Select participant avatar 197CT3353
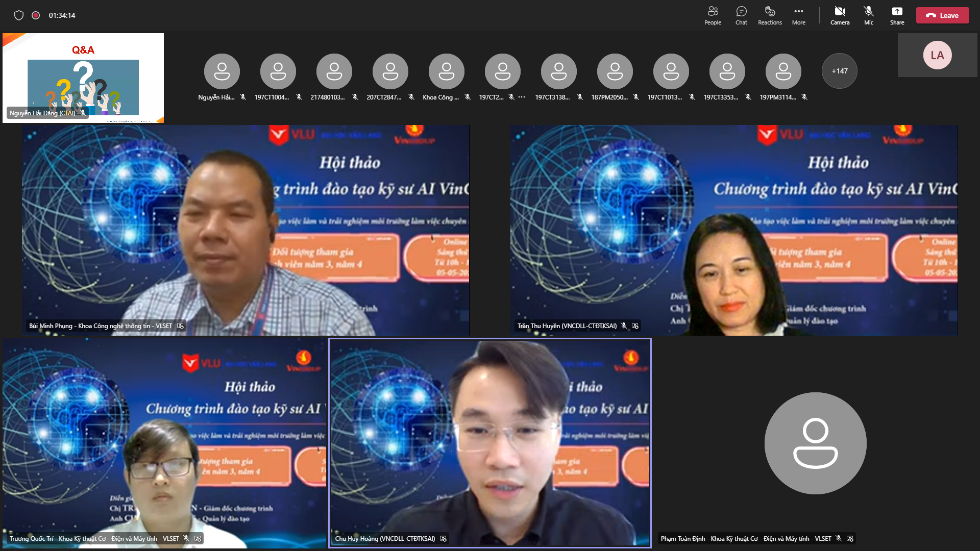 pos(727,71)
